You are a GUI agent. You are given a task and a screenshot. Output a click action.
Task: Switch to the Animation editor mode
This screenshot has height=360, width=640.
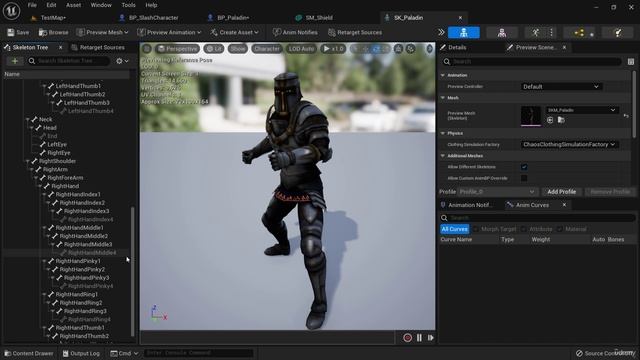point(535,33)
